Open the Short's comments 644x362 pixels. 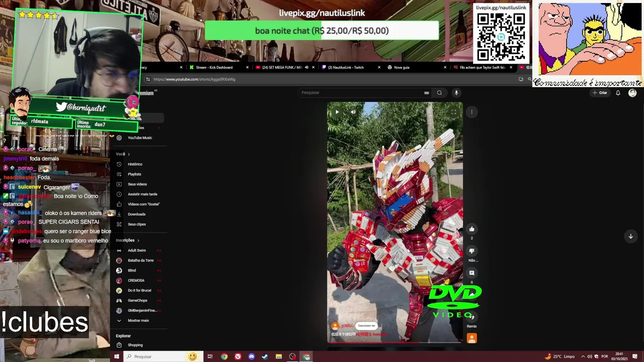point(471,273)
